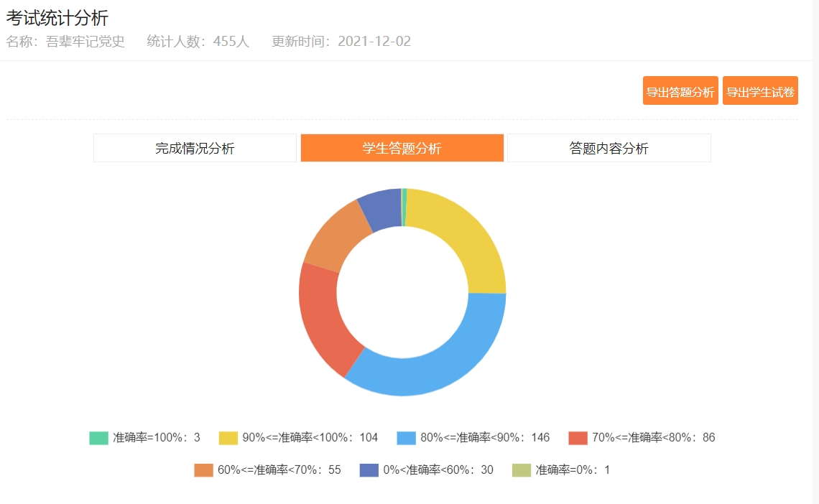Toggle the olive 准确率=0% legend swatch
Image resolution: width=819 pixels, height=504 pixels.
[522, 470]
